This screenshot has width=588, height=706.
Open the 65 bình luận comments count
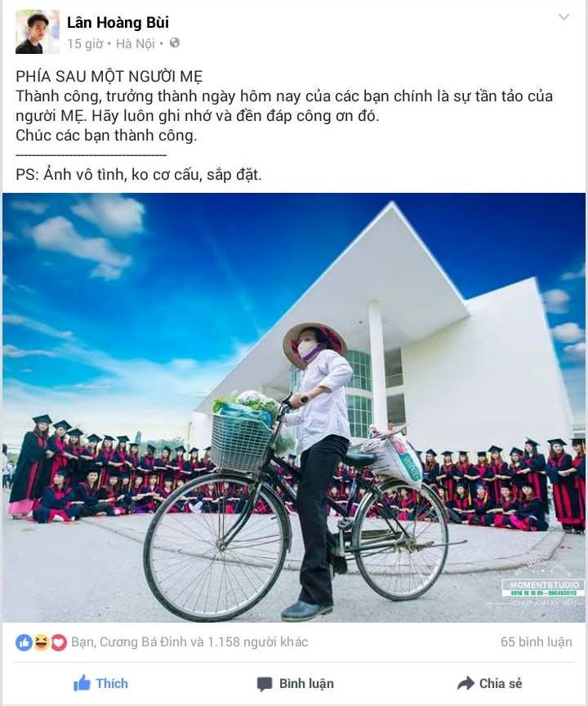tap(537, 642)
